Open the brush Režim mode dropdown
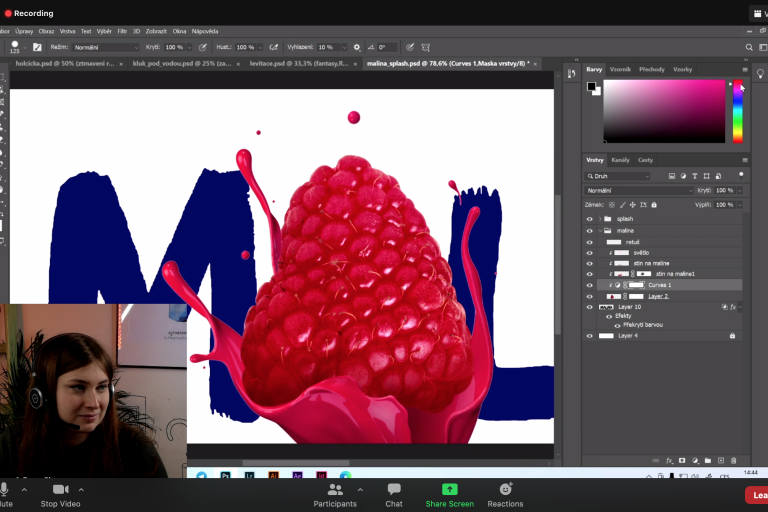 point(105,47)
